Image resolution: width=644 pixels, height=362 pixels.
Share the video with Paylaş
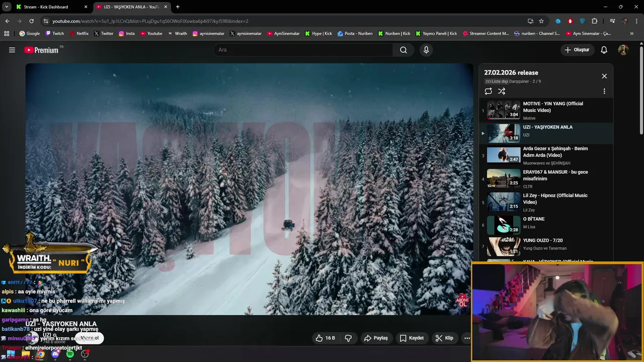click(x=376, y=338)
